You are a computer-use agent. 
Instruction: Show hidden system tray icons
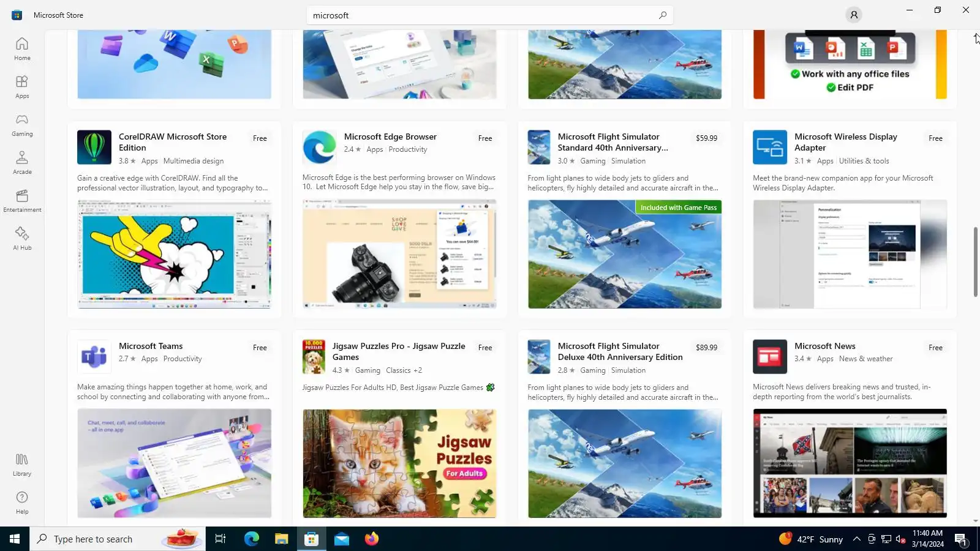pos(856,539)
